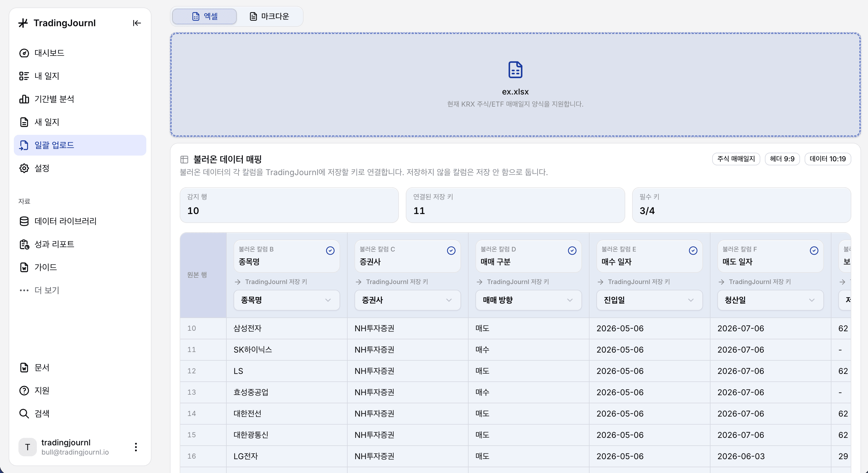Toggle the check circle for 칼럼 B 종목명
Image resolution: width=868 pixels, height=473 pixels.
330,251
